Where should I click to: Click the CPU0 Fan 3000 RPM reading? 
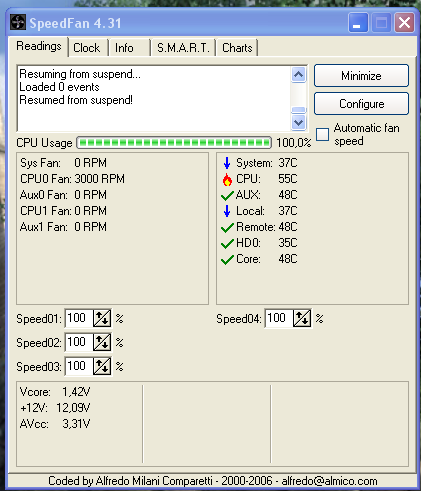72,179
